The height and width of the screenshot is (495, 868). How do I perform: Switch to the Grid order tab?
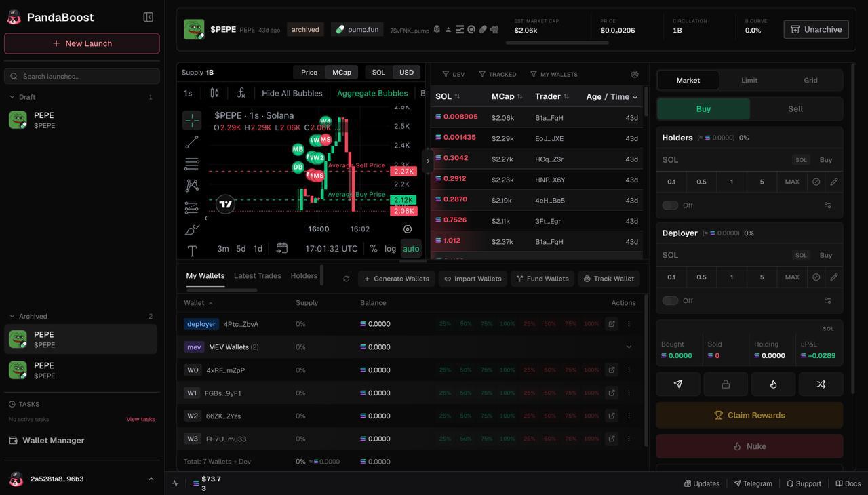click(x=810, y=80)
